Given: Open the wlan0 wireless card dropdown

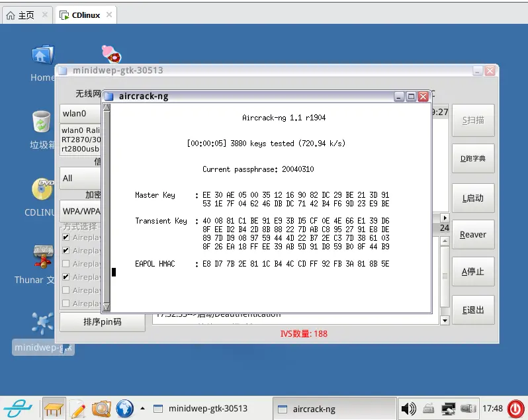Looking at the screenshot, I should point(81,113).
